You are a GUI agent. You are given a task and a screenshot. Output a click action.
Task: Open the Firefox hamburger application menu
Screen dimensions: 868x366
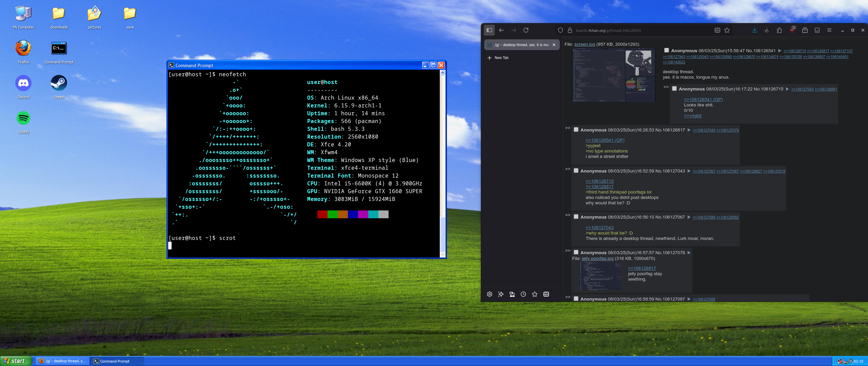829,30
